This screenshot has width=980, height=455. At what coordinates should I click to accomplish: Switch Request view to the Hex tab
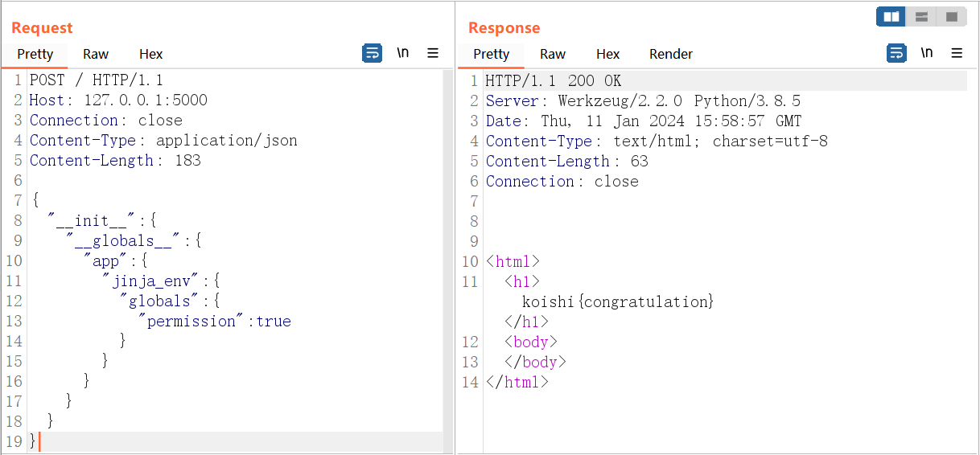click(150, 54)
